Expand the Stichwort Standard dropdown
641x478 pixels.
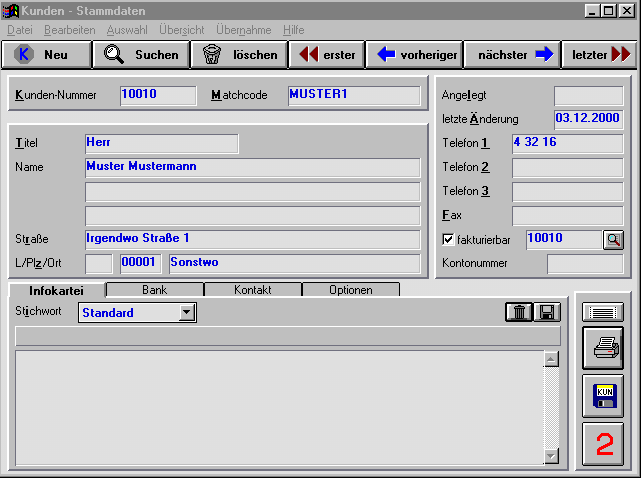[x=187, y=313]
